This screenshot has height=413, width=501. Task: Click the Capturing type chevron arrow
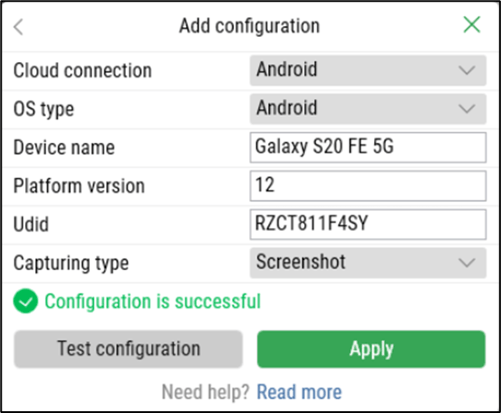click(x=467, y=263)
